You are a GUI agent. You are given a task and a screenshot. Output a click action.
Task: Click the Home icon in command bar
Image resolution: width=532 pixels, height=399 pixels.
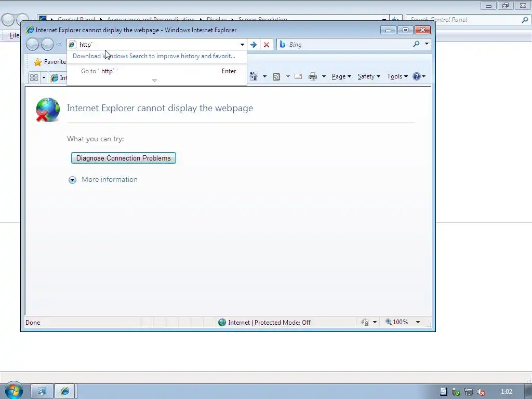click(x=254, y=76)
